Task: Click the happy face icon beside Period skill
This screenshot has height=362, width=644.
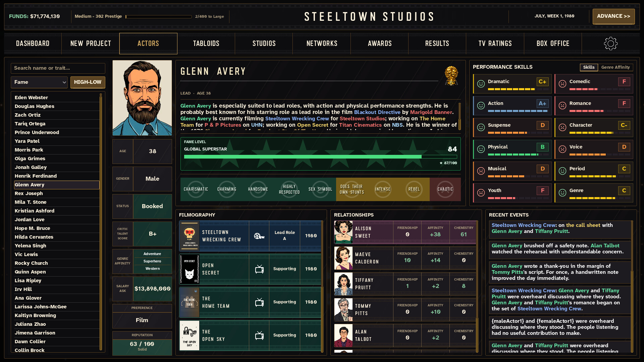Action: click(562, 171)
